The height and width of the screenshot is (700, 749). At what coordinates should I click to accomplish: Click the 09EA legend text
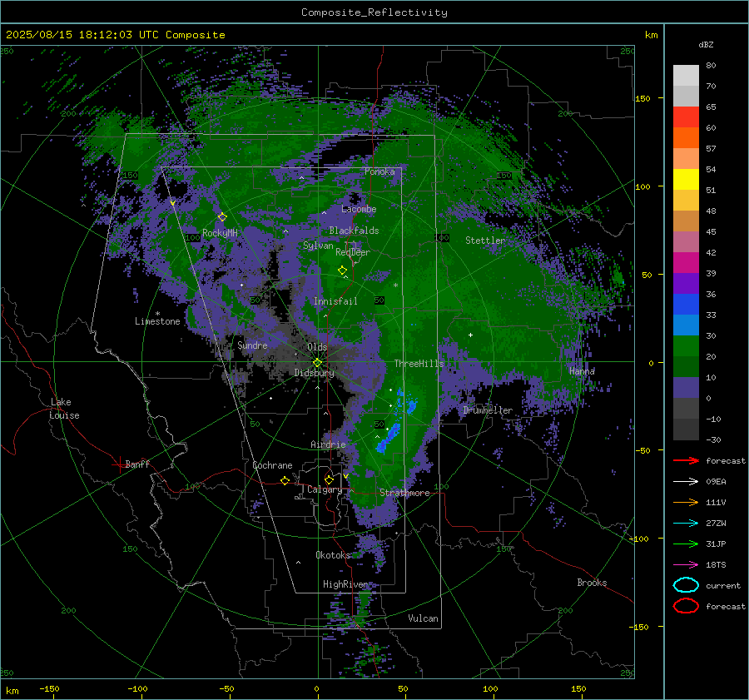pos(716,482)
